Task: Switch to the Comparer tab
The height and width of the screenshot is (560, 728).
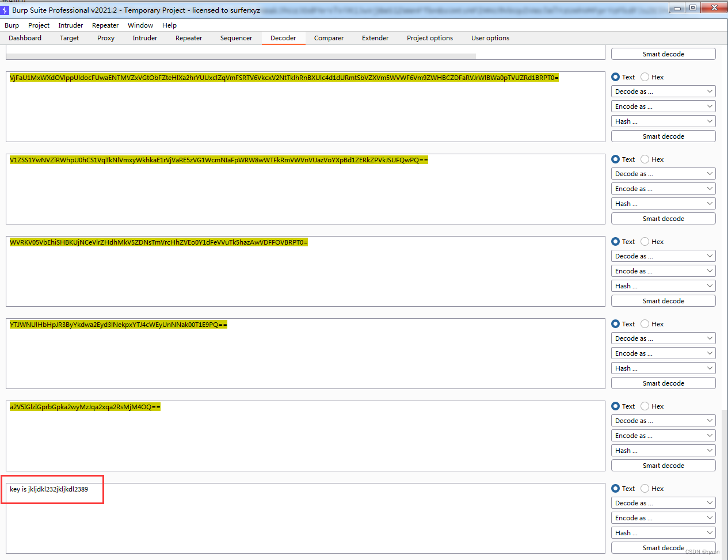Action: [329, 38]
